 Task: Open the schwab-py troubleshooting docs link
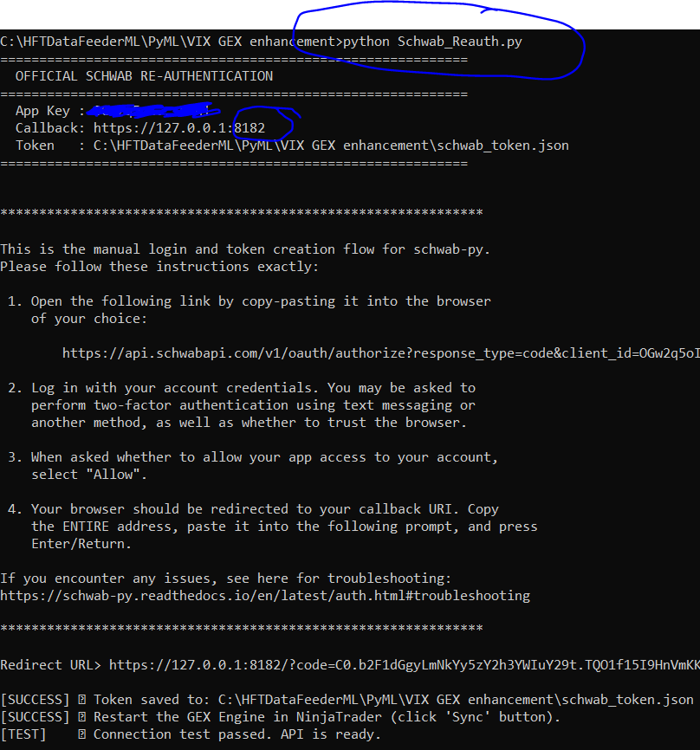264,596
